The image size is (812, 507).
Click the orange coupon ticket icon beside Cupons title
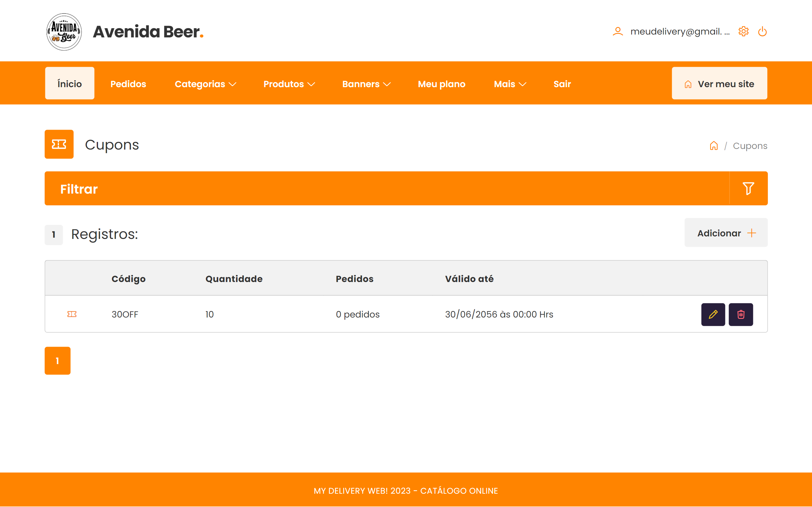pos(59,144)
